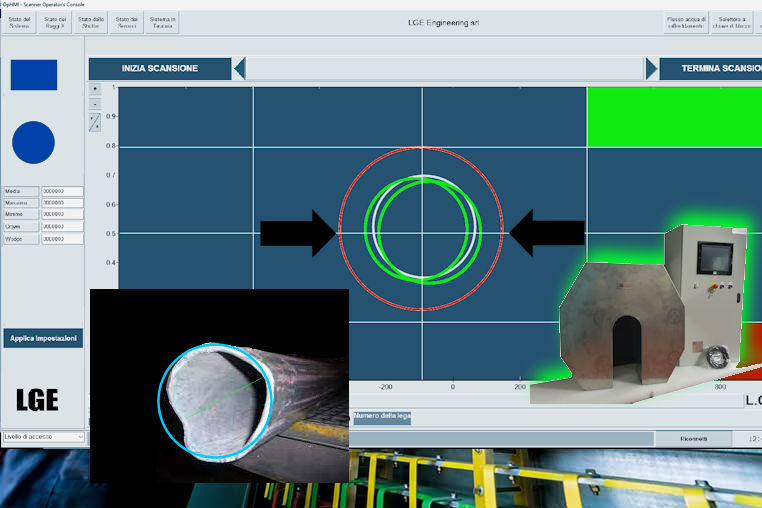Open Sistema in Taratura tab
This screenshot has width=762, height=508.
[x=162, y=22]
